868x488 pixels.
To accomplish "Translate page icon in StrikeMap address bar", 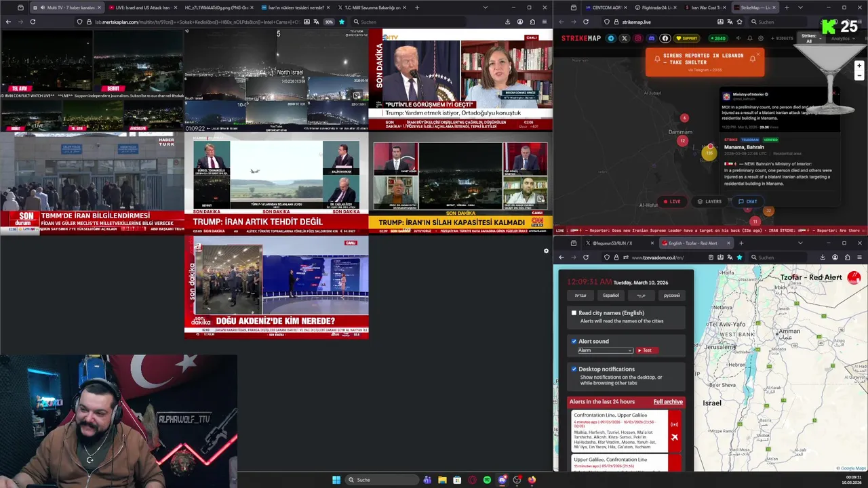I will [x=729, y=22].
